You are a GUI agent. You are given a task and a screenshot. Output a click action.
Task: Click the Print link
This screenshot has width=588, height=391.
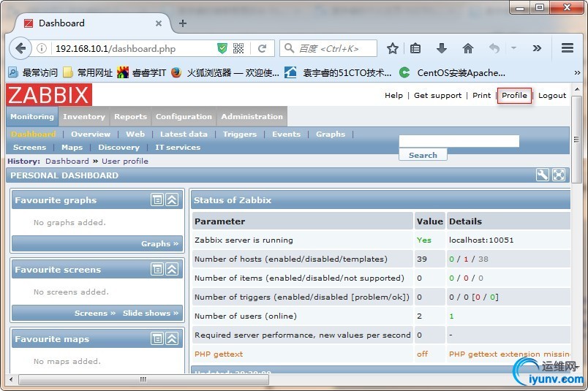pyautogui.click(x=481, y=96)
